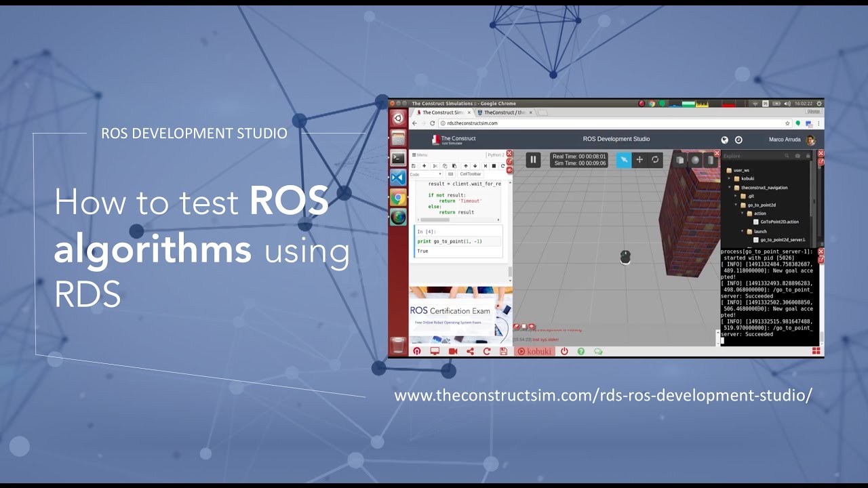Restart the notebook kernel
Screen dimensions: 868x488
click(x=502, y=166)
